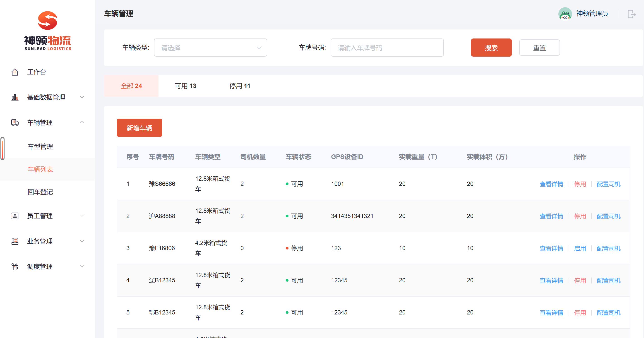Click the 新增车辆 button
The height and width of the screenshot is (338, 644).
click(x=139, y=128)
